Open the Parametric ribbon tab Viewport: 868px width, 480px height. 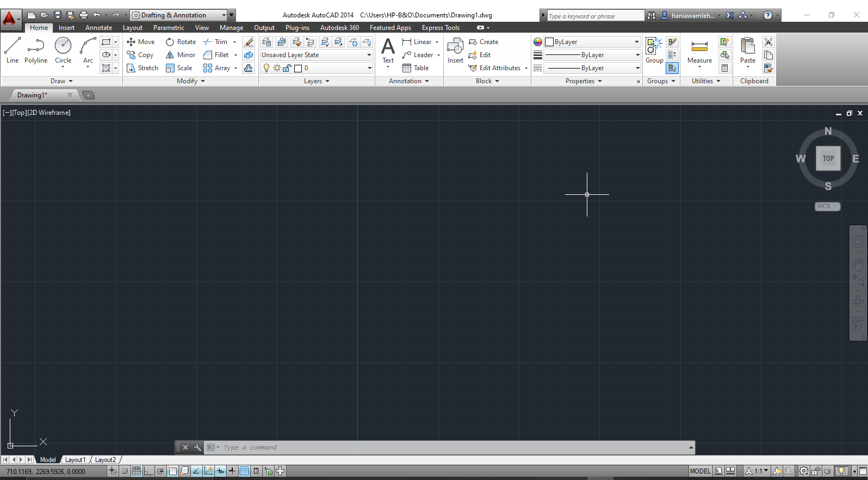[169, 28]
